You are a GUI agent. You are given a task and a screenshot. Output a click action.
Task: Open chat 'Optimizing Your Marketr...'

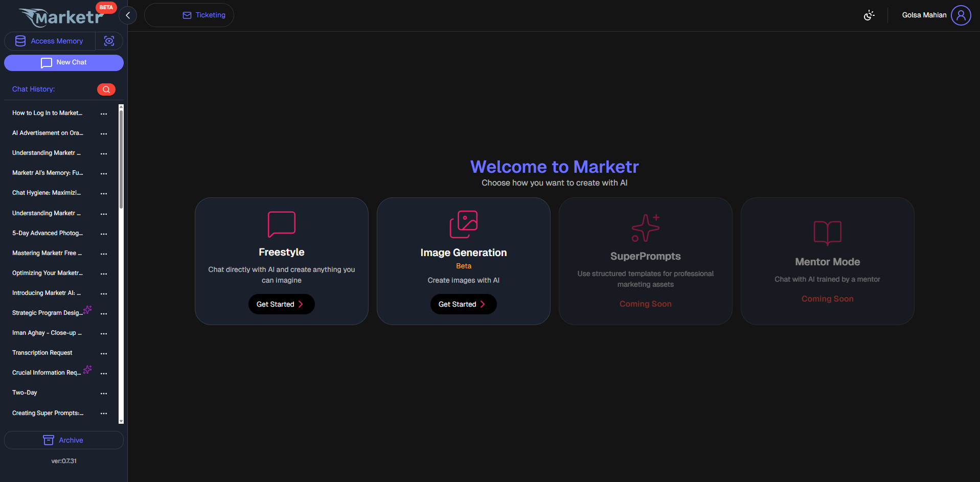(x=48, y=273)
